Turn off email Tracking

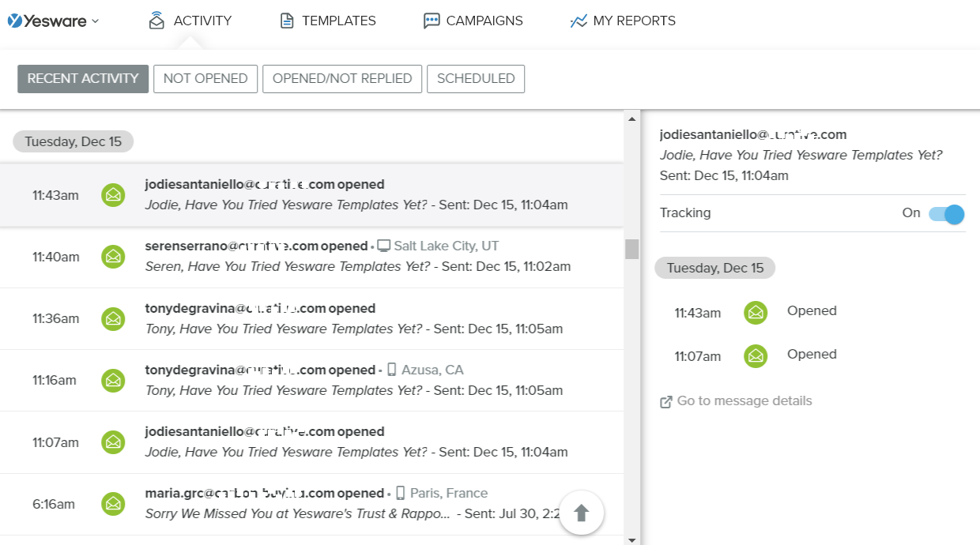point(945,213)
